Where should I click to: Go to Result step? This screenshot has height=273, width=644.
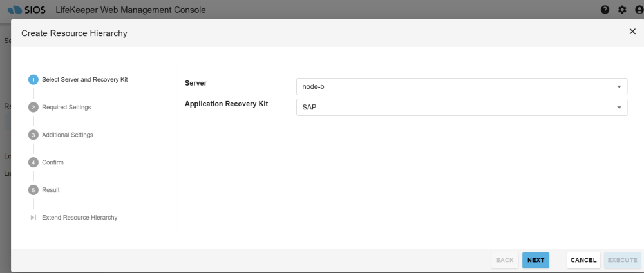coord(50,190)
